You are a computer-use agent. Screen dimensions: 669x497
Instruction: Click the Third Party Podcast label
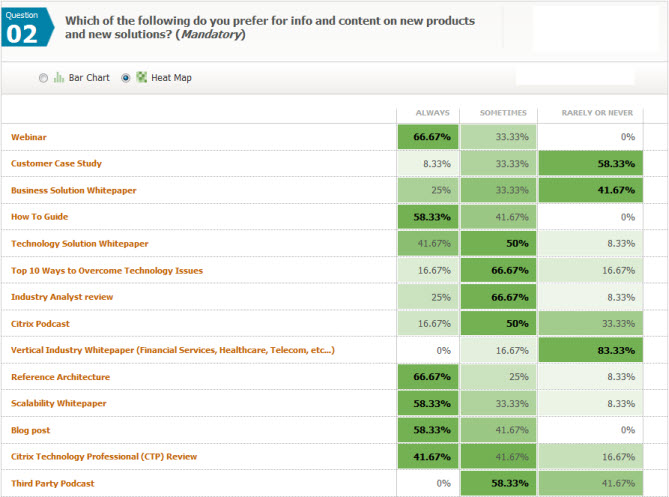pyautogui.click(x=52, y=484)
